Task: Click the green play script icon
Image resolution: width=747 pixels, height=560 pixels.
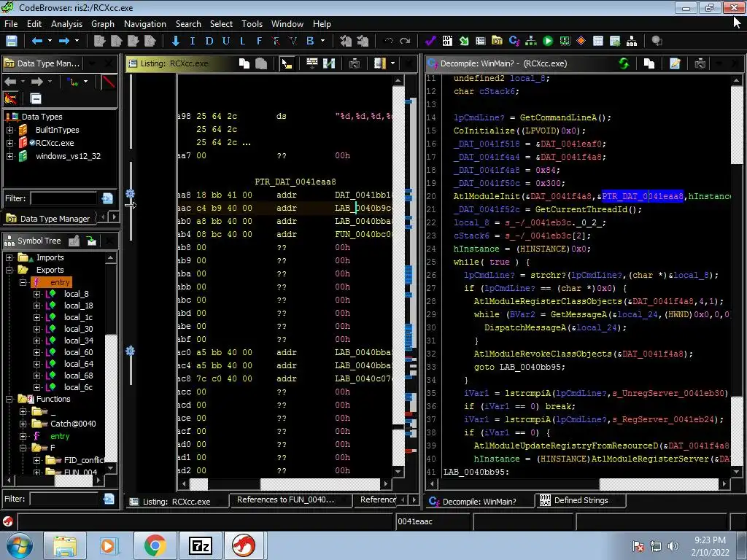Action: point(548,41)
